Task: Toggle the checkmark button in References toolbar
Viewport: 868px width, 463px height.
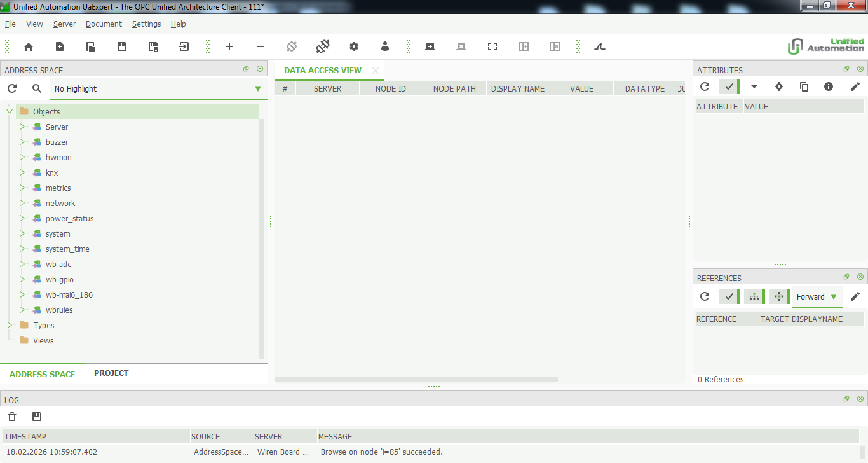Action: click(729, 296)
